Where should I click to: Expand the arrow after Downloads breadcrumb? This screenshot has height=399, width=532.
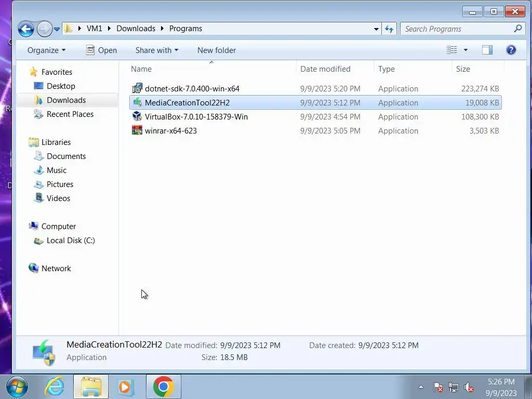pos(162,29)
